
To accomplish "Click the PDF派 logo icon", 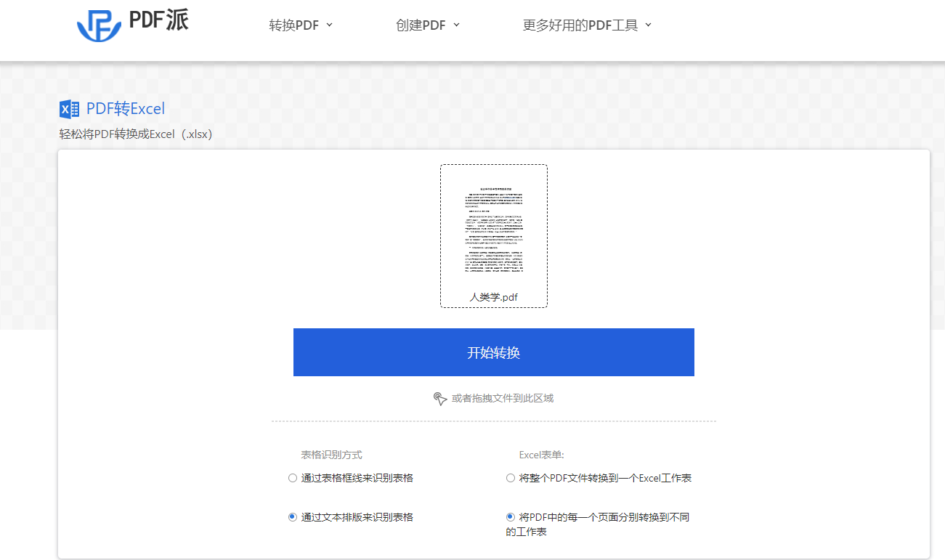I will tap(99, 25).
